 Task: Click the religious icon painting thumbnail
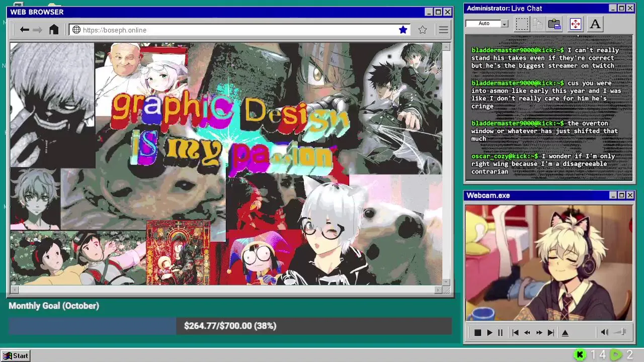coord(178,253)
